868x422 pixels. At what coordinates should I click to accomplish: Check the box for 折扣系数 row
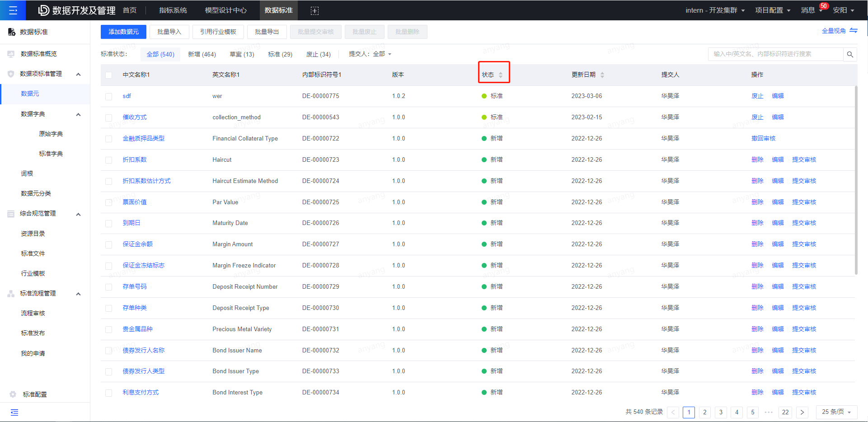click(109, 160)
